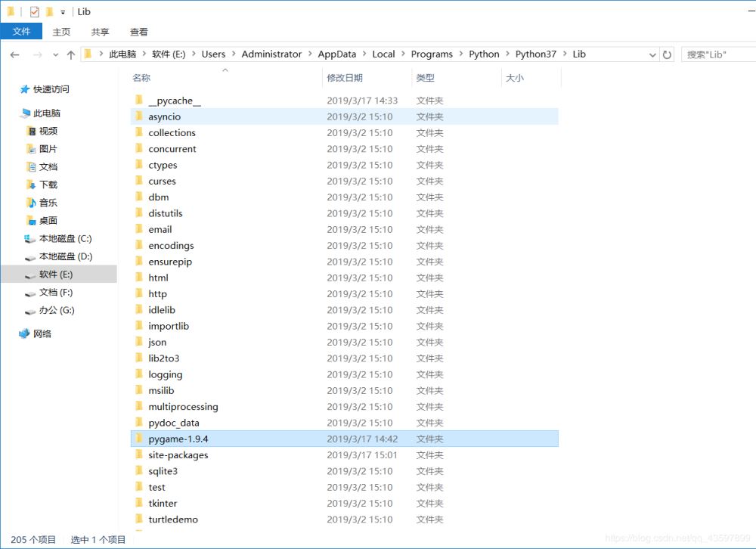Select 本地磁盘 (D:) drive in sidebar
Image resolution: width=756 pixels, height=549 pixels.
coord(58,256)
